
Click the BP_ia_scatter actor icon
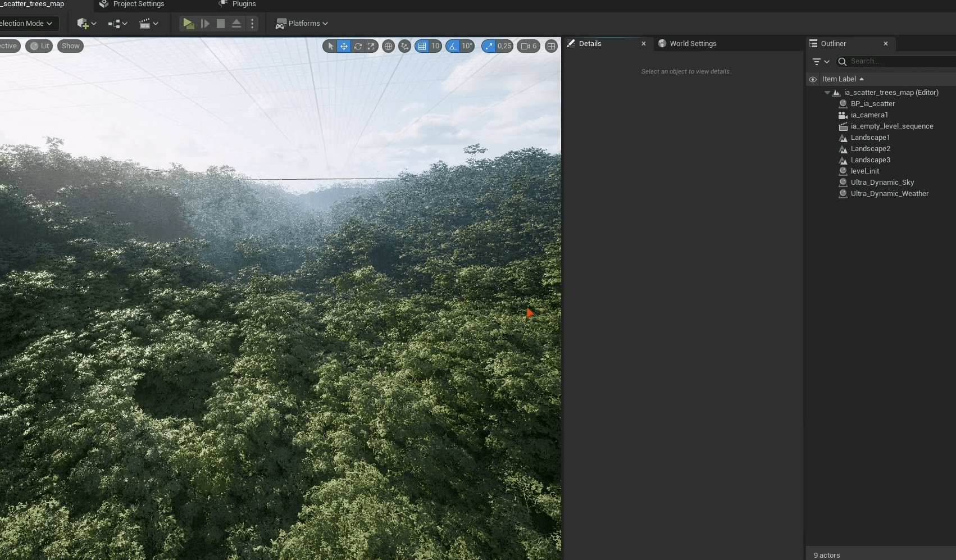[843, 104]
